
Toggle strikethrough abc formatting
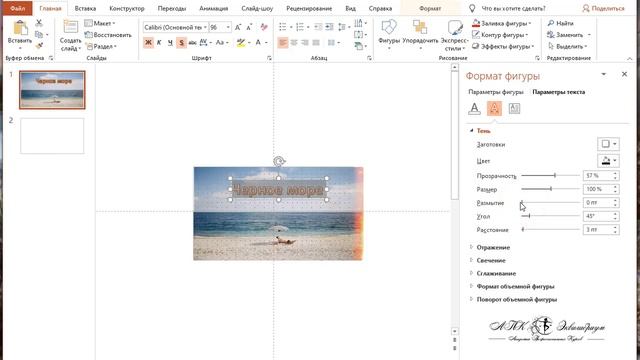[x=192, y=42]
